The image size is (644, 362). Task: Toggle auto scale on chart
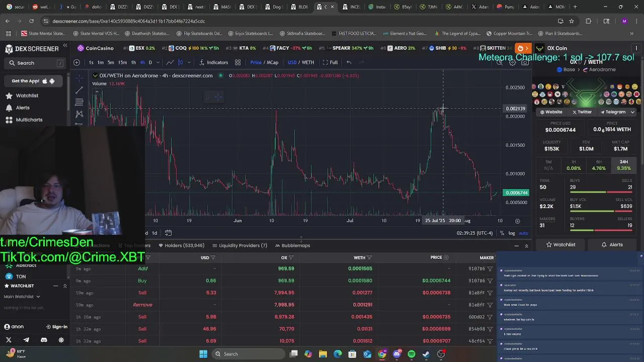pyautogui.click(x=523, y=233)
